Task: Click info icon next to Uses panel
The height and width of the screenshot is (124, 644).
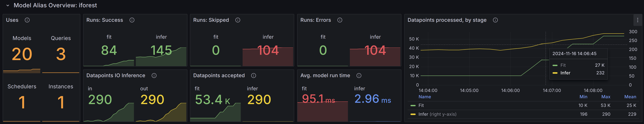Action: pos(27,20)
